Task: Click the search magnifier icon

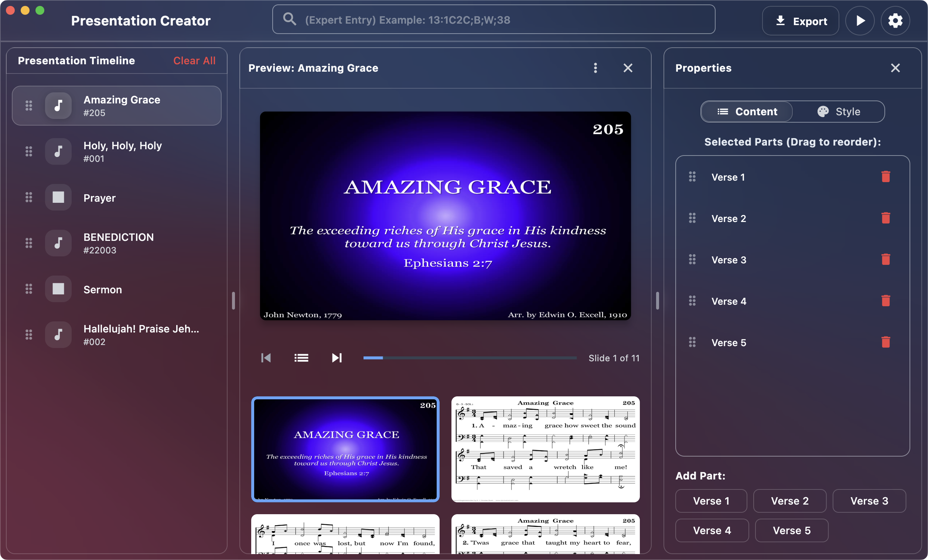Action: 289,19
